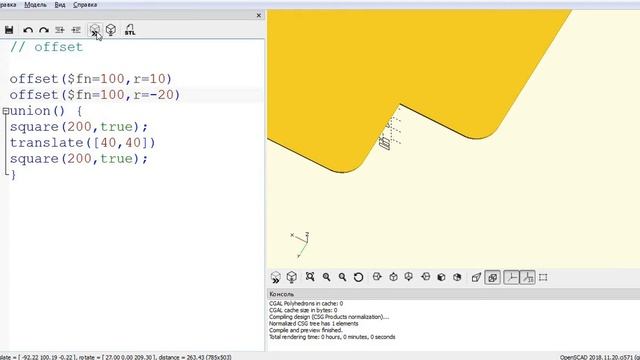Open the Правка menu
Image resolution: width=640 pixels, height=360 pixels.
pyautogui.click(x=8, y=5)
